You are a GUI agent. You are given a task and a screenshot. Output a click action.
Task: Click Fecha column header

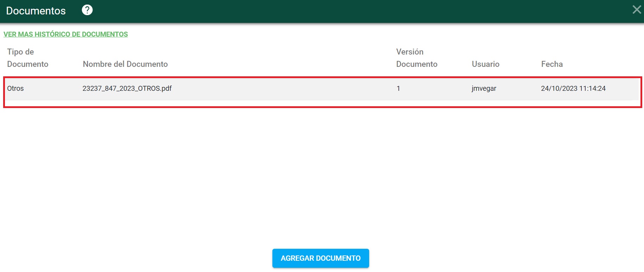pyautogui.click(x=552, y=64)
